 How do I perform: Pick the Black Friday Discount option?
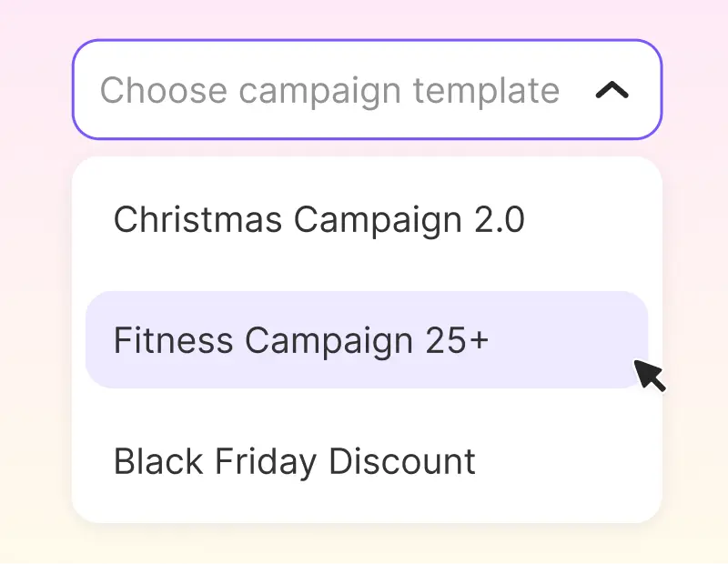click(x=367, y=461)
